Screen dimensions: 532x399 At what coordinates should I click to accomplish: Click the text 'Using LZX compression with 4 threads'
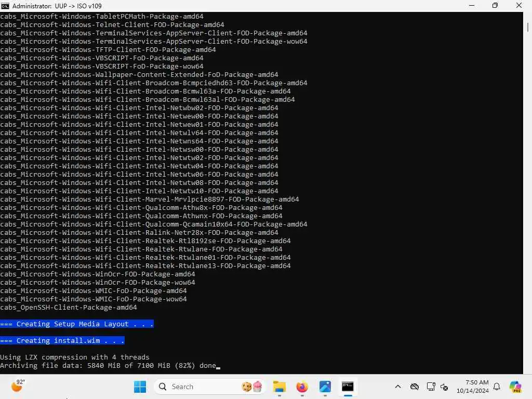click(x=75, y=357)
